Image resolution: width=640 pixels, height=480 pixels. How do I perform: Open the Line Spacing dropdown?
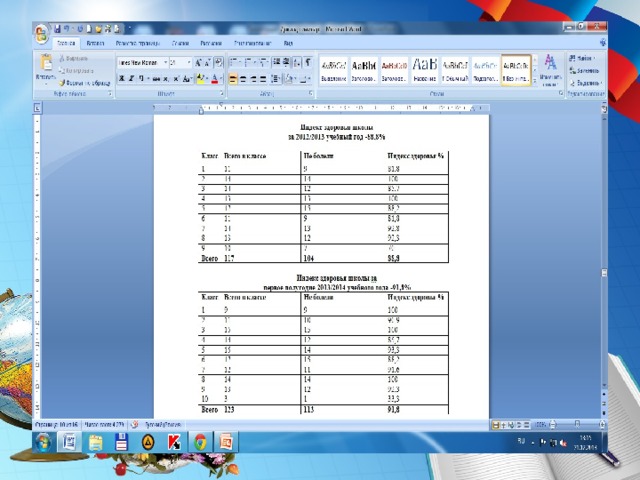click(x=276, y=79)
